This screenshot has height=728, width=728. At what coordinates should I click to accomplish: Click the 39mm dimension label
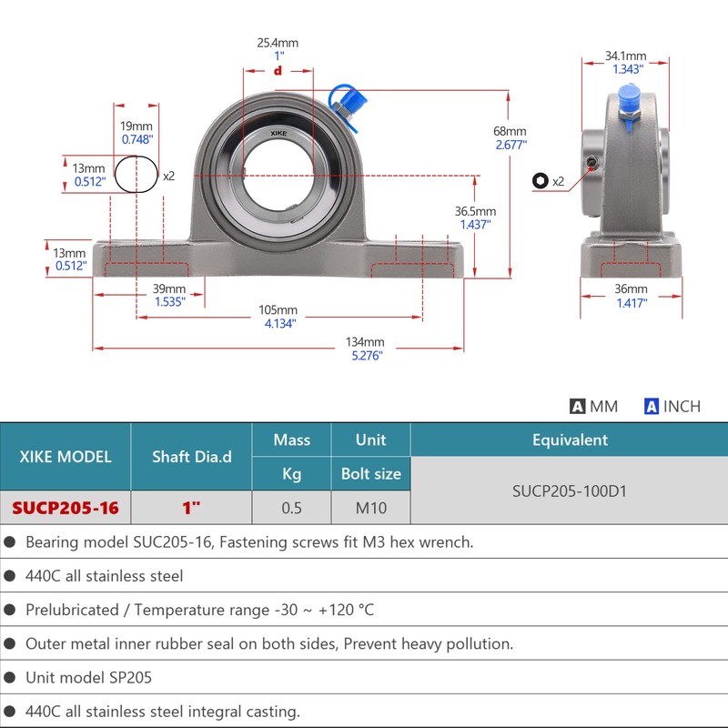tap(169, 288)
